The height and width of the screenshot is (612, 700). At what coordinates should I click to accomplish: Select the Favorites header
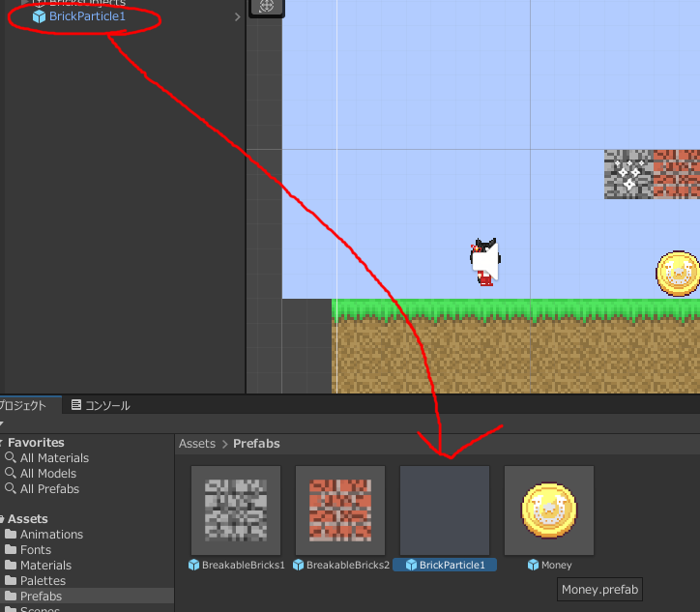pyautogui.click(x=36, y=443)
